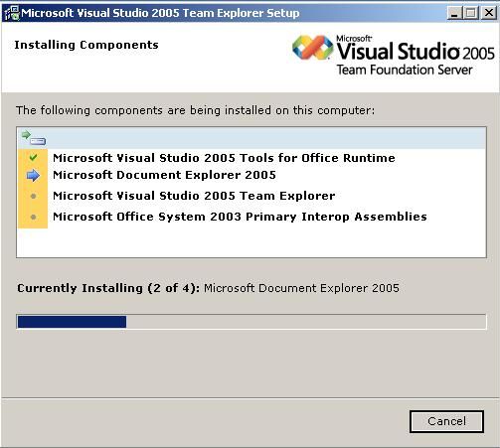Image resolution: width=500 pixels, height=448 pixels.
Task: Select Microsoft Visual Studio 2005 Team Explorer entry
Action: coord(194,196)
